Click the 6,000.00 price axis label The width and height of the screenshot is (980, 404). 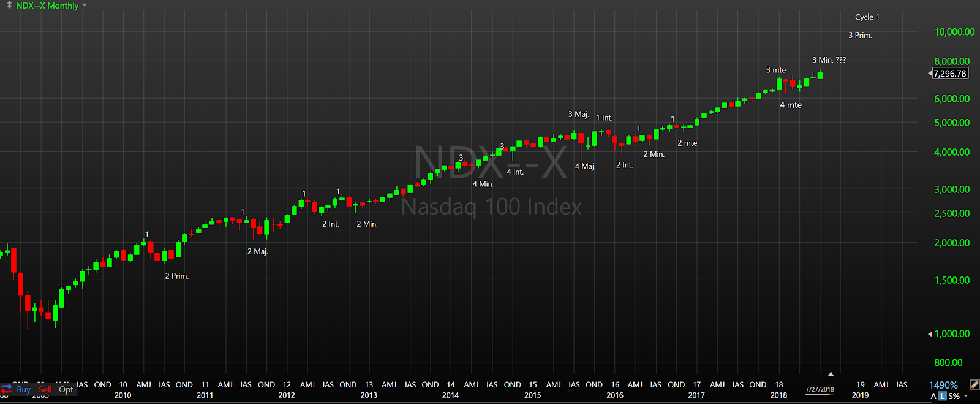(952, 99)
